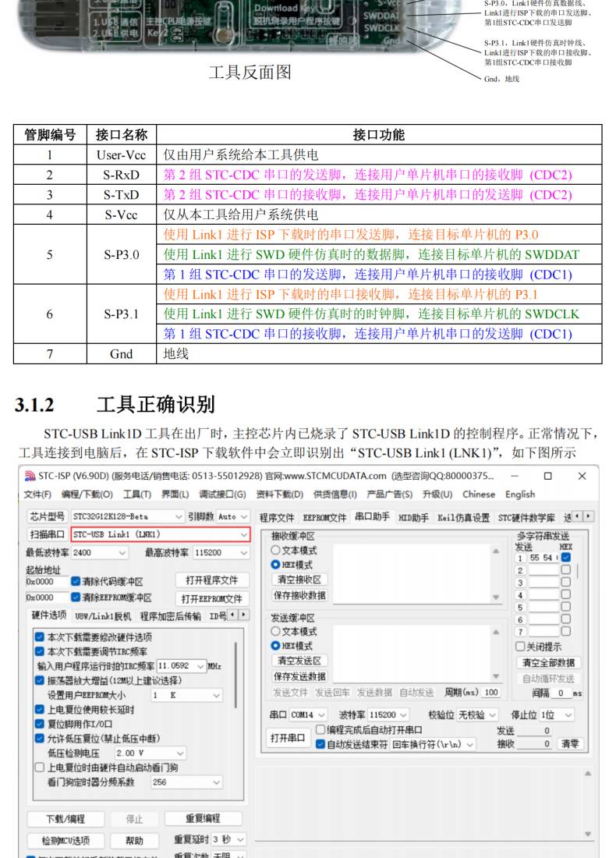Click send buffer scroll-down arrow
Image resolution: width=616 pixels, height=858 pixels.
pyautogui.click(x=495, y=676)
